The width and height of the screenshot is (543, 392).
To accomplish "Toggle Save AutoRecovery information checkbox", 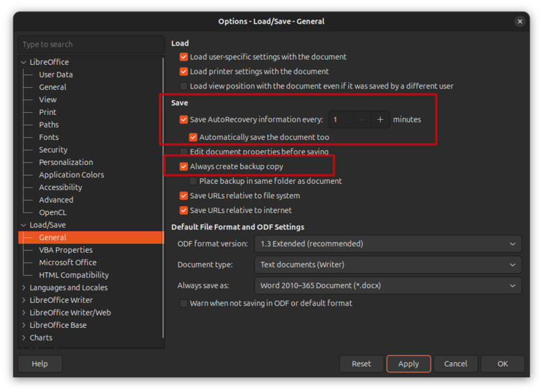I will click(184, 120).
